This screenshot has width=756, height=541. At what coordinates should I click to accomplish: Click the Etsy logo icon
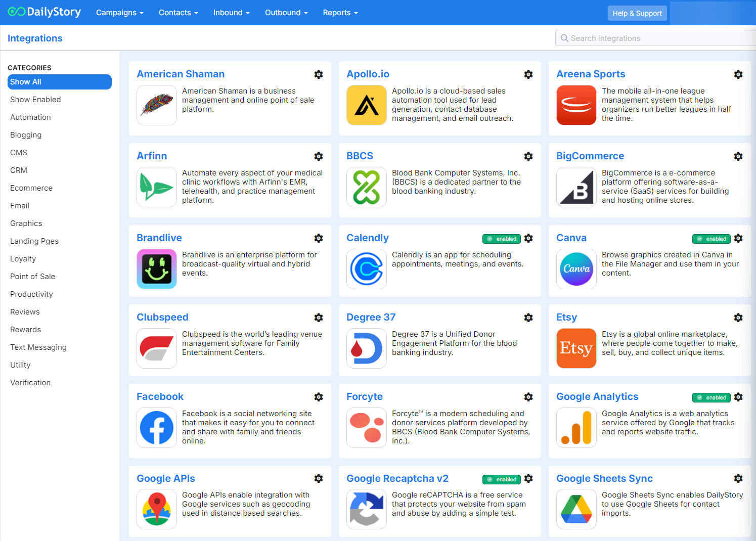point(576,348)
